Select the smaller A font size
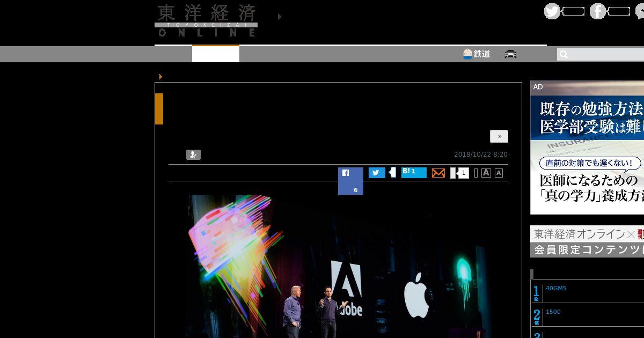 coord(499,173)
